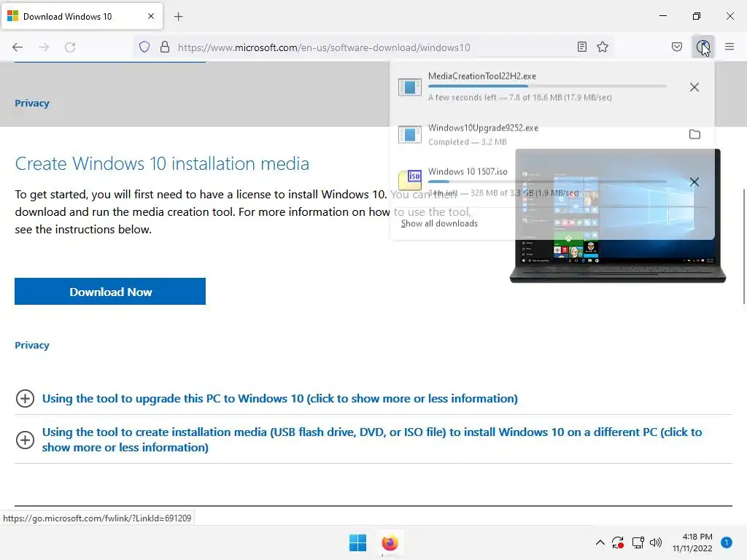
Task: Click the Windows 10 1507.iso progress bar
Action: pos(547,182)
